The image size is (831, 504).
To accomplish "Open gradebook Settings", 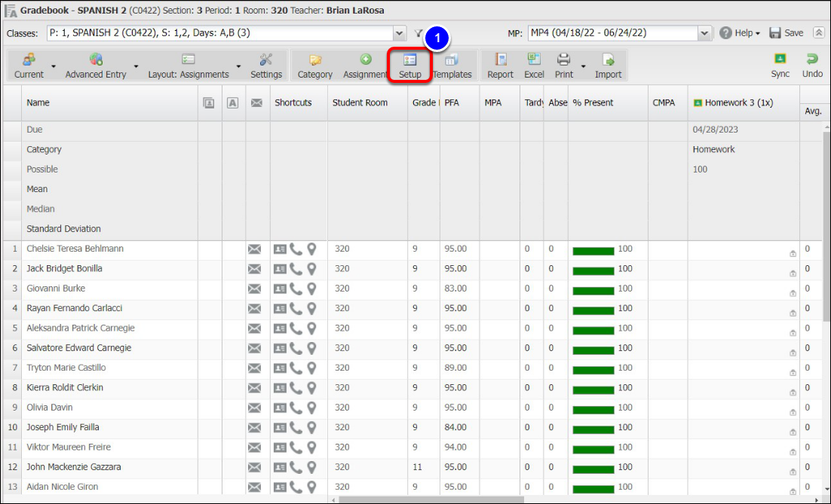I will (266, 66).
